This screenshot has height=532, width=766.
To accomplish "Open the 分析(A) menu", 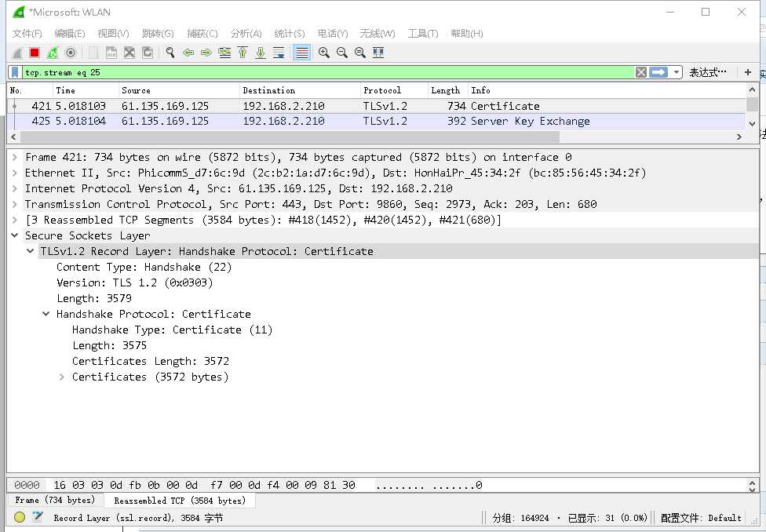I will 246,33.
